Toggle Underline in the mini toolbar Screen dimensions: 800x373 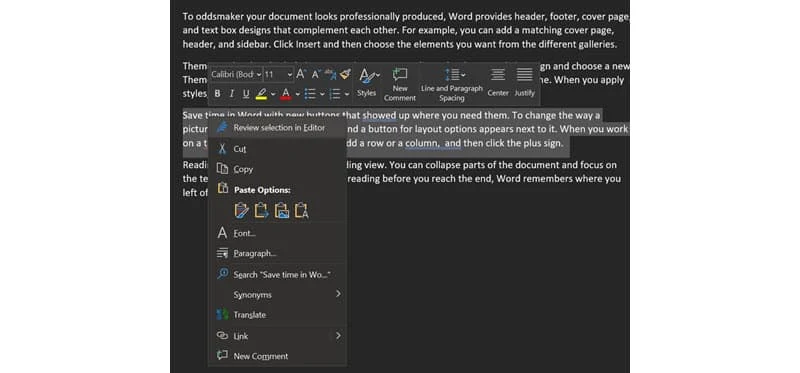click(245, 94)
